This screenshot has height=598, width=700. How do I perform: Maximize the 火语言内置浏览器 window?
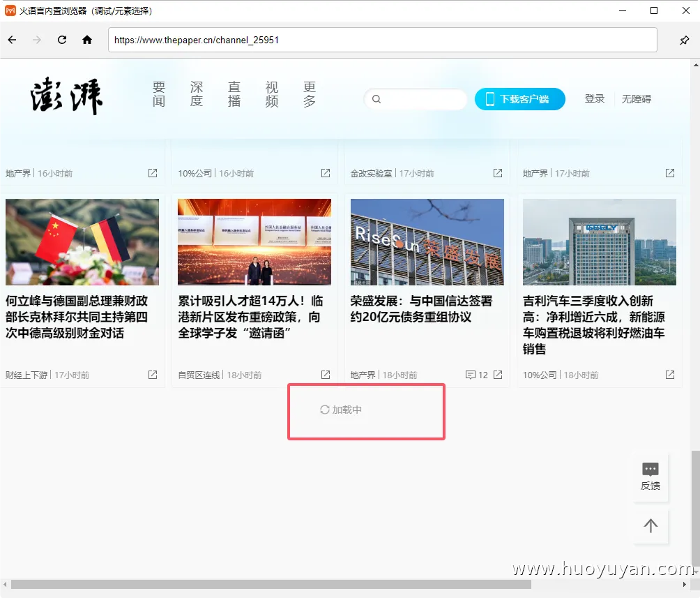[654, 10]
